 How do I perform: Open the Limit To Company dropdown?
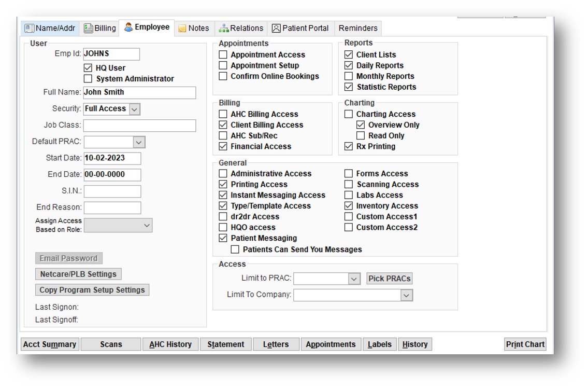pyautogui.click(x=406, y=295)
